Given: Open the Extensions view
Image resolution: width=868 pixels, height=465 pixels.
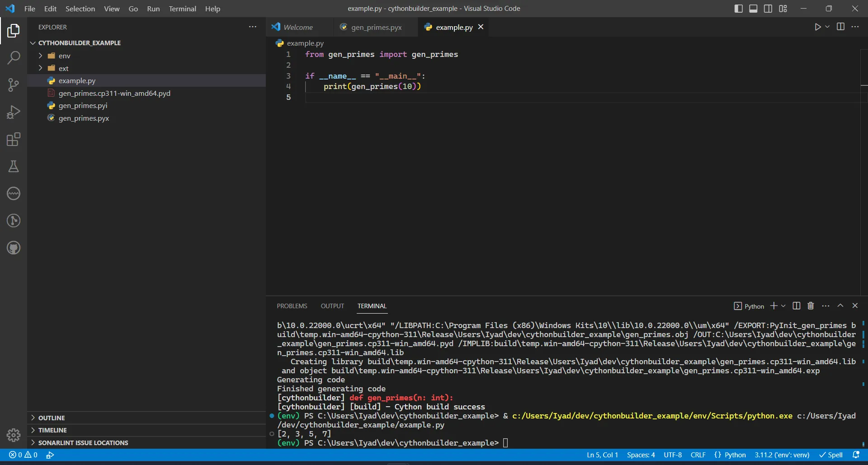Looking at the screenshot, I should click(14, 139).
